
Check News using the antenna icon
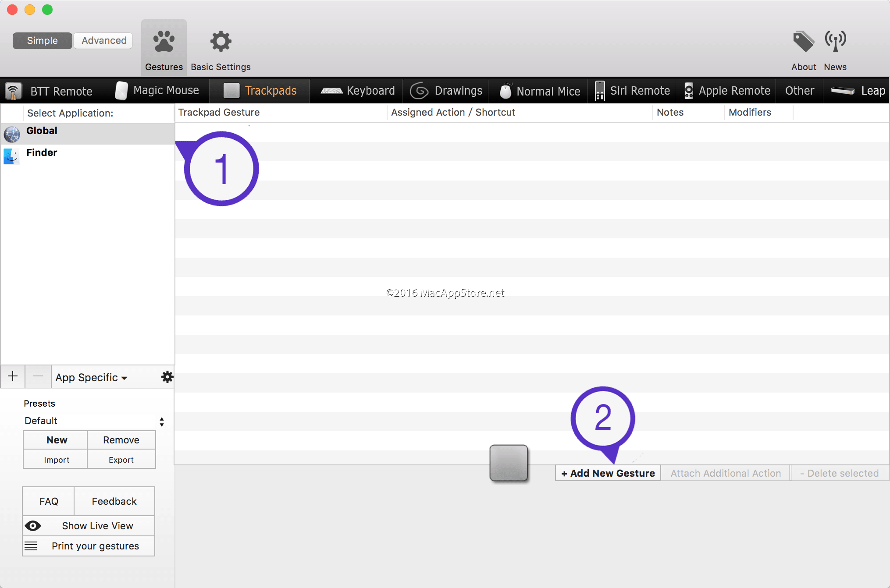[835, 41]
